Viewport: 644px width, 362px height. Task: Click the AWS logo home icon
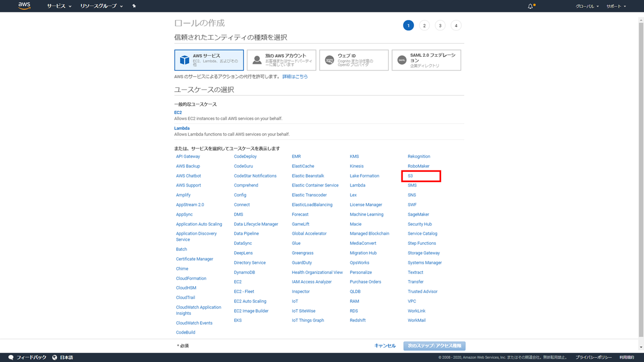24,6
